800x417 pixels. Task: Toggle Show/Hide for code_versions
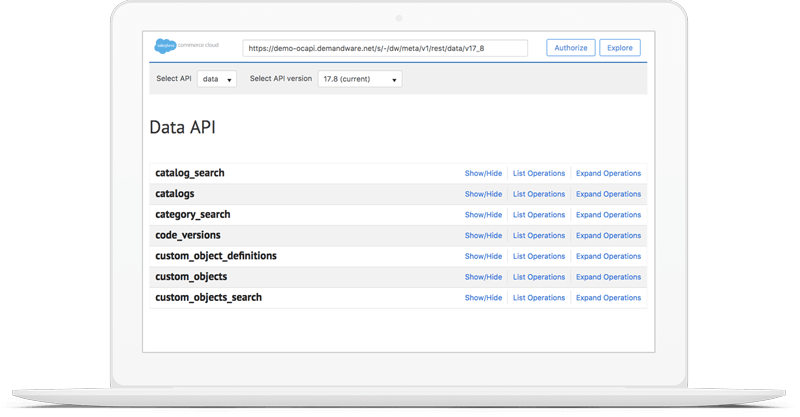tap(483, 236)
